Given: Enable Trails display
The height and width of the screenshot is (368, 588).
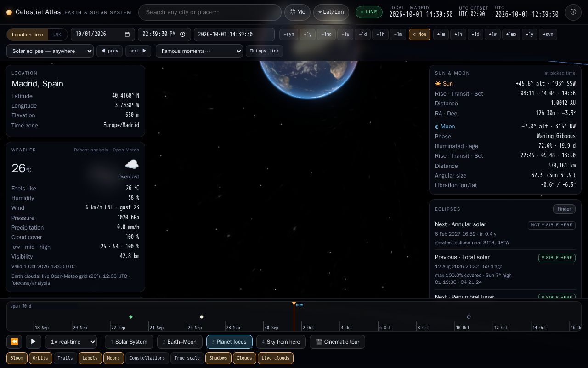Looking at the screenshot, I should tap(65, 358).
